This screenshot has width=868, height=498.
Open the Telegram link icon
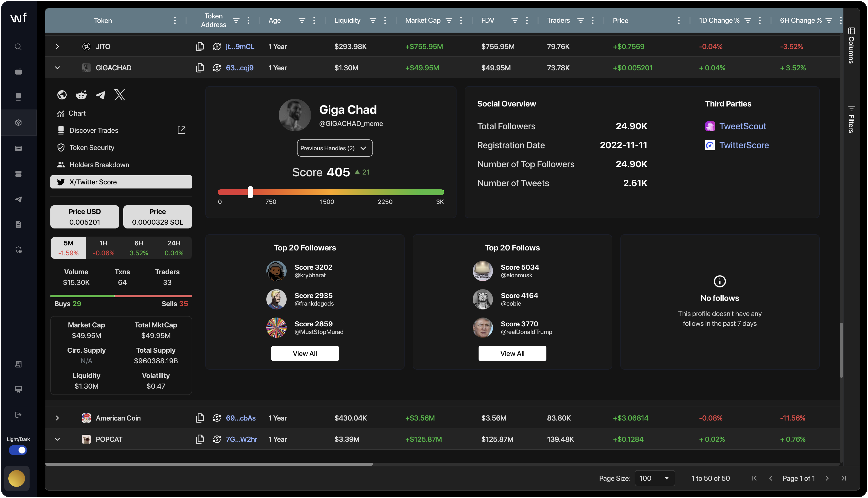coord(100,95)
